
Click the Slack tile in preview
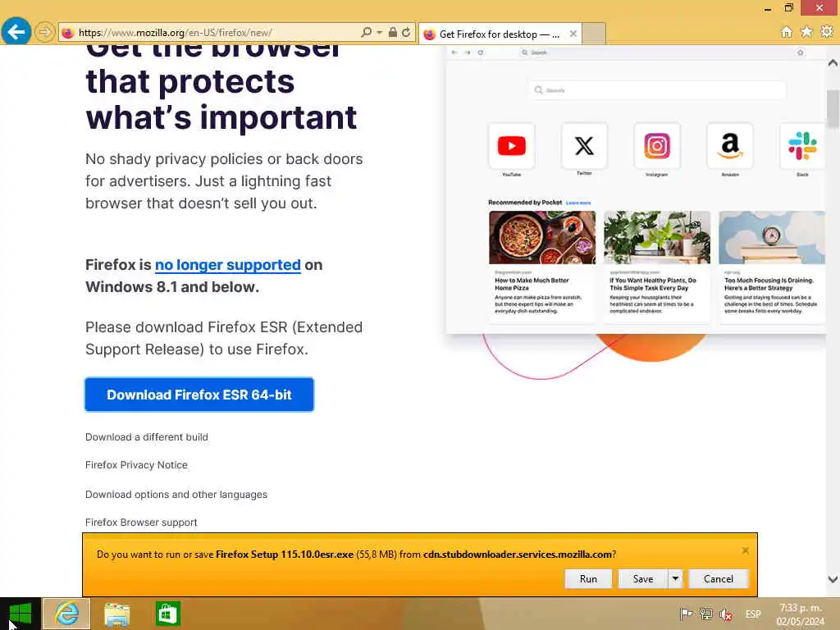click(802, 146)
